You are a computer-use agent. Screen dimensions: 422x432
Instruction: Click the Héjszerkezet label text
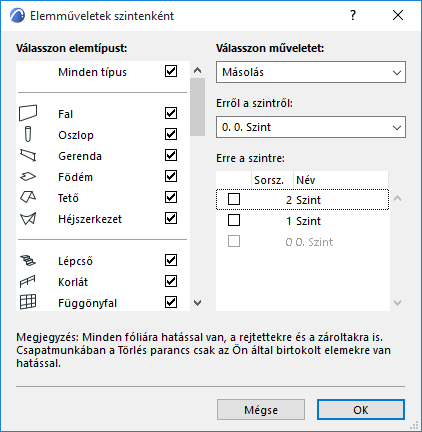[90, 219]
